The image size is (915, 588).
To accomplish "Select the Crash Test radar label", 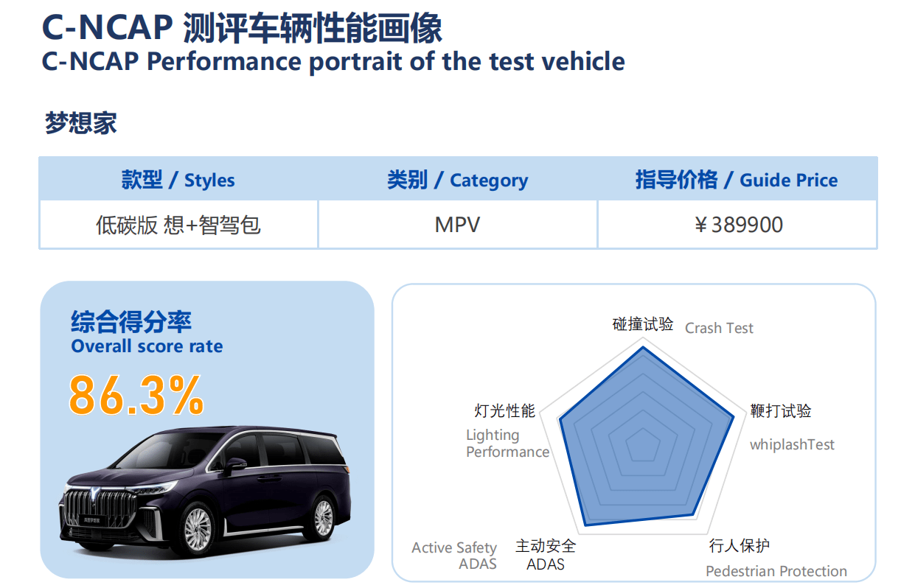I will coord(719,328).
